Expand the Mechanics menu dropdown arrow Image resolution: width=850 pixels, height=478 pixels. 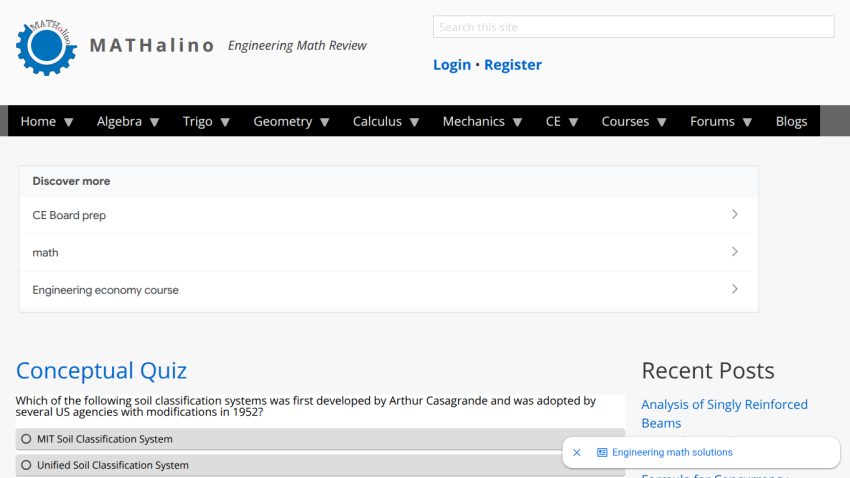[x=518, y=122]
